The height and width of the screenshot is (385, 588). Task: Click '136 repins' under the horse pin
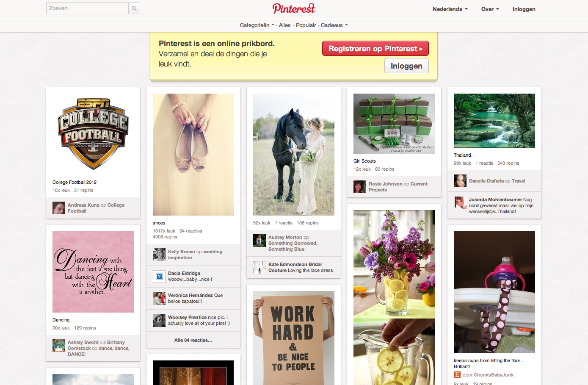308,223
